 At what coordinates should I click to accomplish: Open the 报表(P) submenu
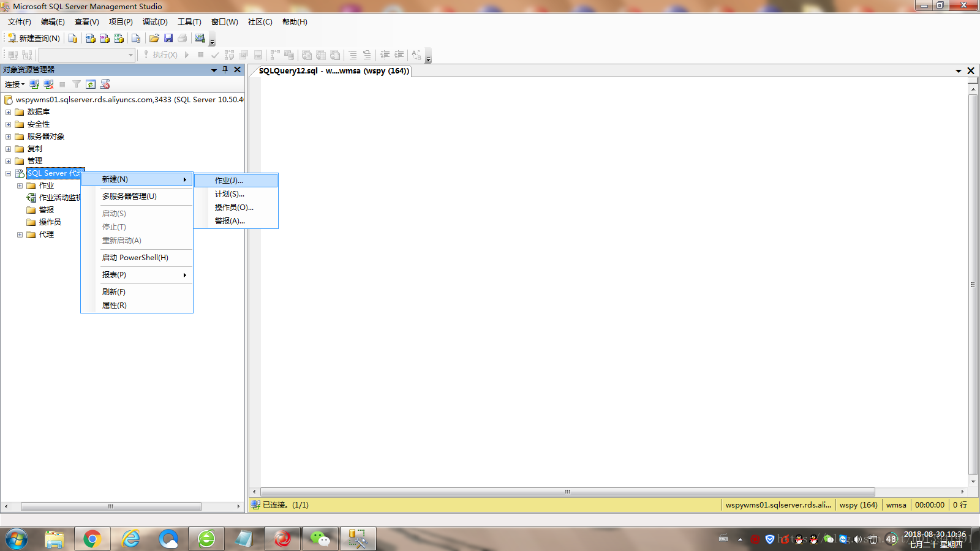pyautogui.click(x=137, y=275)
